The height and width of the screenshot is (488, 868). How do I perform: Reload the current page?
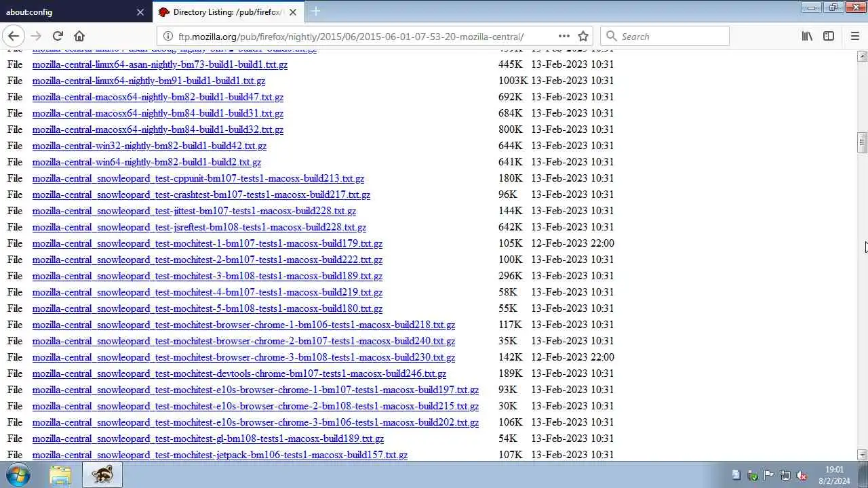(x=58, y=36)
